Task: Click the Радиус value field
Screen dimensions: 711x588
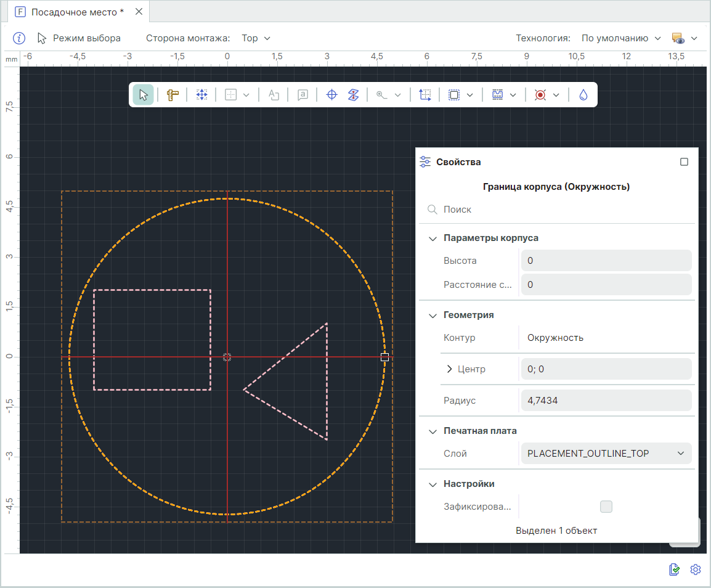Action: tap(606, 401)
